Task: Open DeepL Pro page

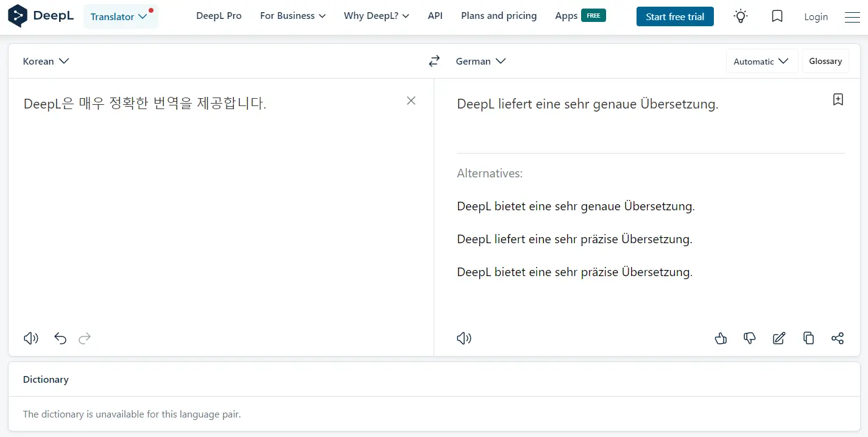Action: point(219,16)
